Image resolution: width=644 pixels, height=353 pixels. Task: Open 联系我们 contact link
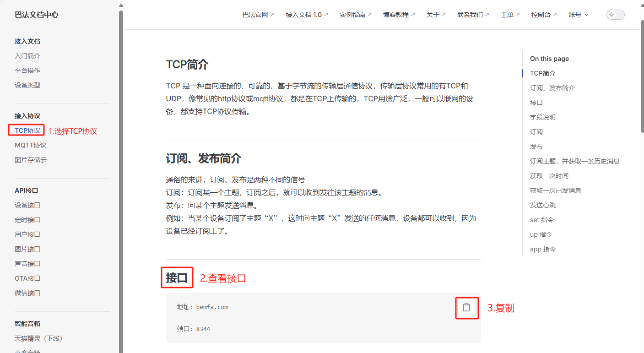tap(473, 15)
